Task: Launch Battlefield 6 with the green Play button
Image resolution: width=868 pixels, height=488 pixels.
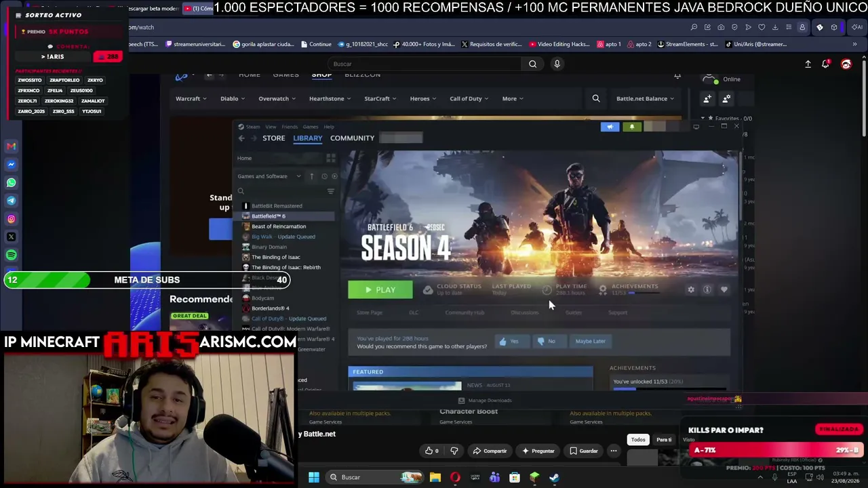Action: click(x=380, y=289)
